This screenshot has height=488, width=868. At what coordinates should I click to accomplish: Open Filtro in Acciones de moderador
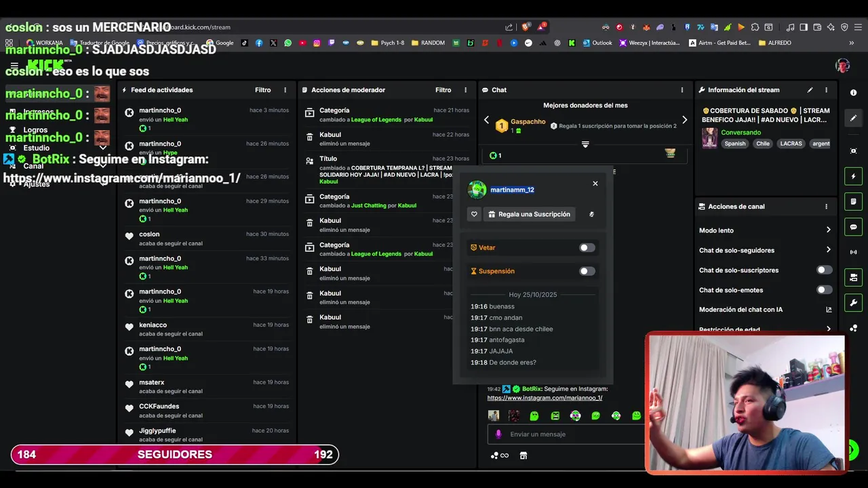pyautogui.click(x=443, y=90)
